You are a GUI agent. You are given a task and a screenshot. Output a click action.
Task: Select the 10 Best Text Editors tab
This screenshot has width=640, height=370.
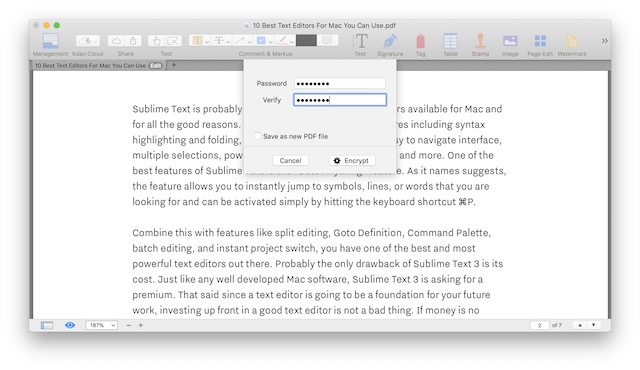(98, 65)
